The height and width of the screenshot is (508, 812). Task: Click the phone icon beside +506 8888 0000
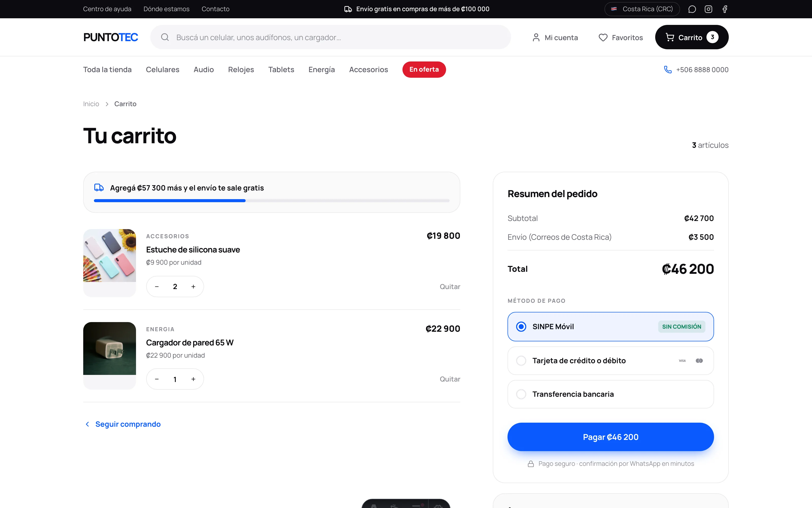point(668,70)
